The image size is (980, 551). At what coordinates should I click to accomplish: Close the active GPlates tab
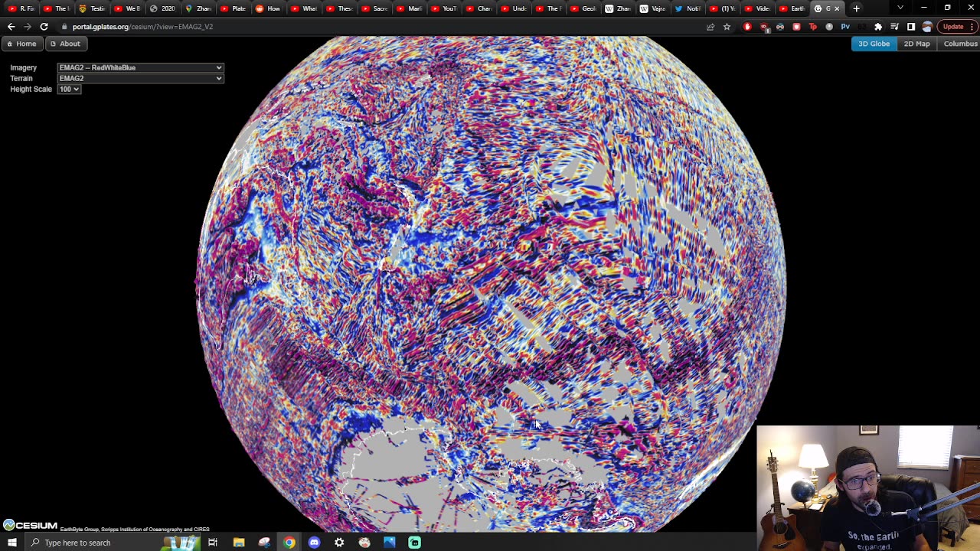(837, 8)
